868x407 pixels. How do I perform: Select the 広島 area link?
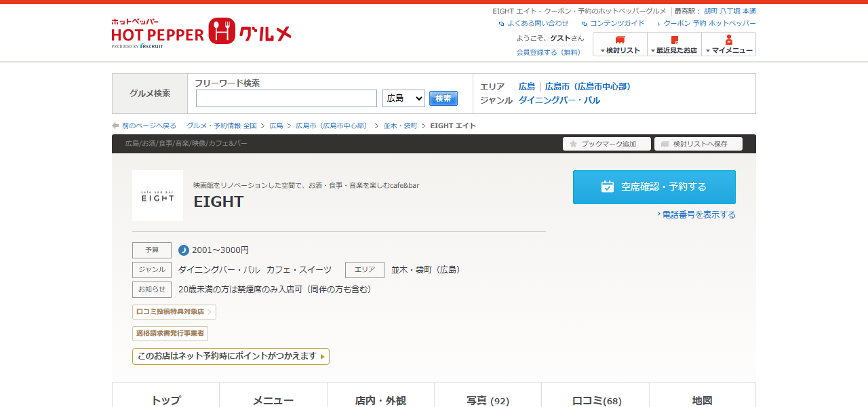point(527,87)
